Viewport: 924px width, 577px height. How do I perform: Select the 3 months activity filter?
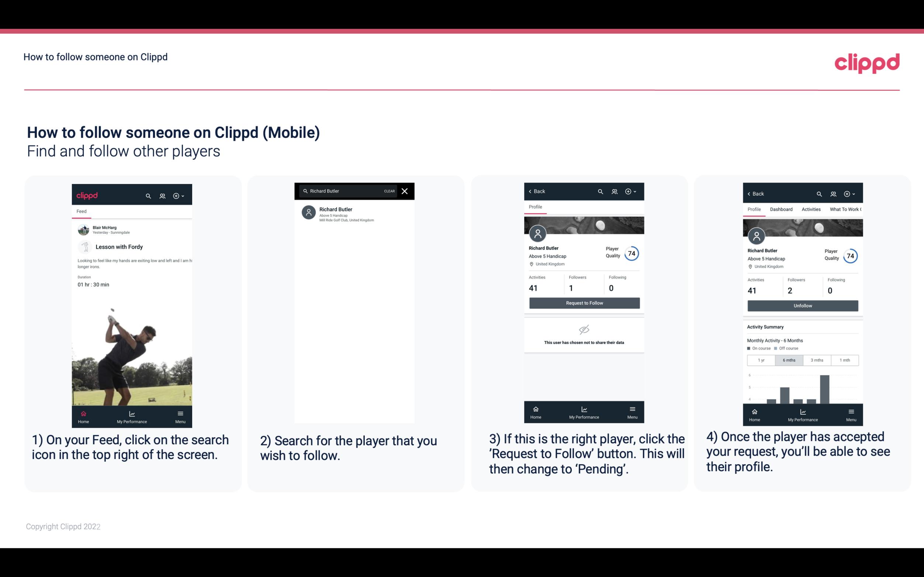(817, 359)
